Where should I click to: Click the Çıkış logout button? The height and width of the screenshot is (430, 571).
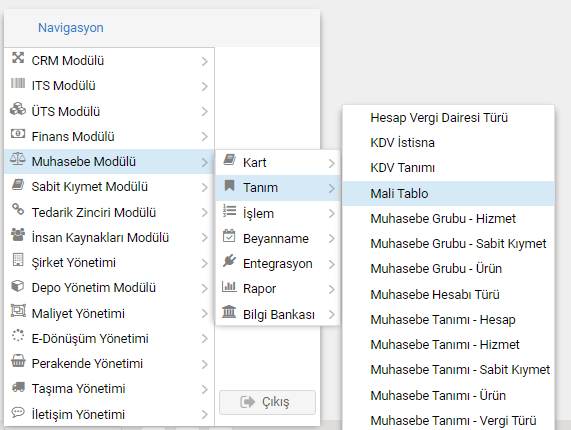coord(267,402)
